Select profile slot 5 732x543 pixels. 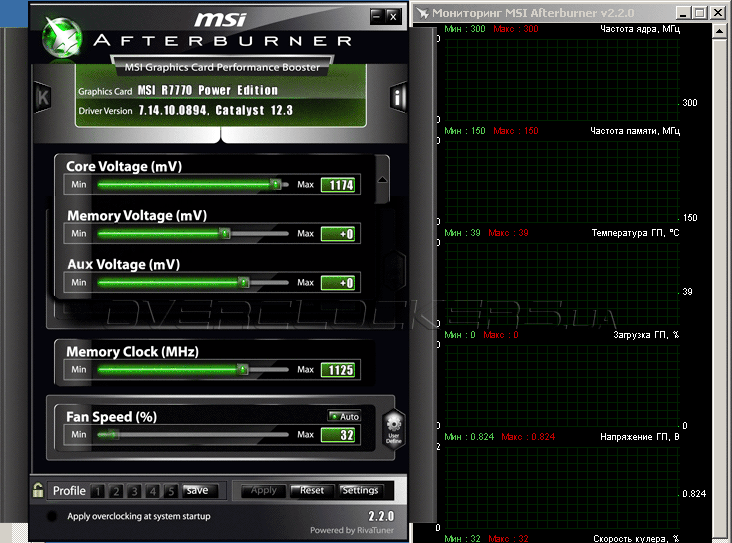click(x=171, y=491)
